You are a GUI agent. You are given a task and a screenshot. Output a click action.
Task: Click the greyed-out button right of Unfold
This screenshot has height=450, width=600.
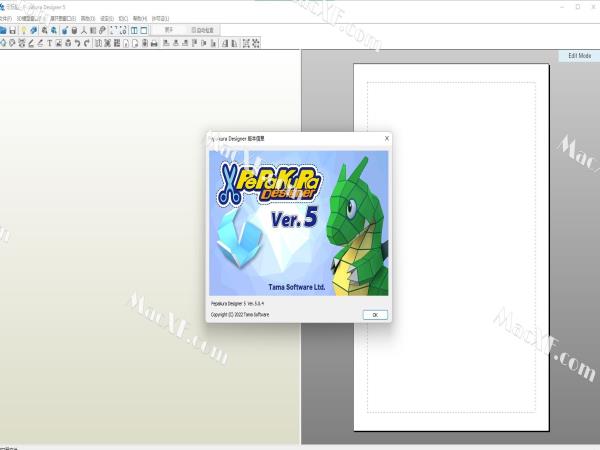(x=203, y=30)
